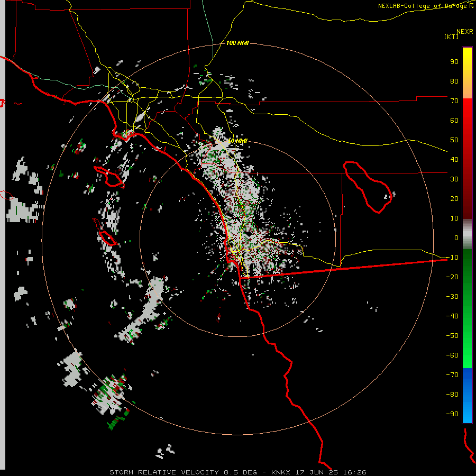Click the 40 value on velocity scale
This screenshot has width=476, height=476.
pos(454,159)
